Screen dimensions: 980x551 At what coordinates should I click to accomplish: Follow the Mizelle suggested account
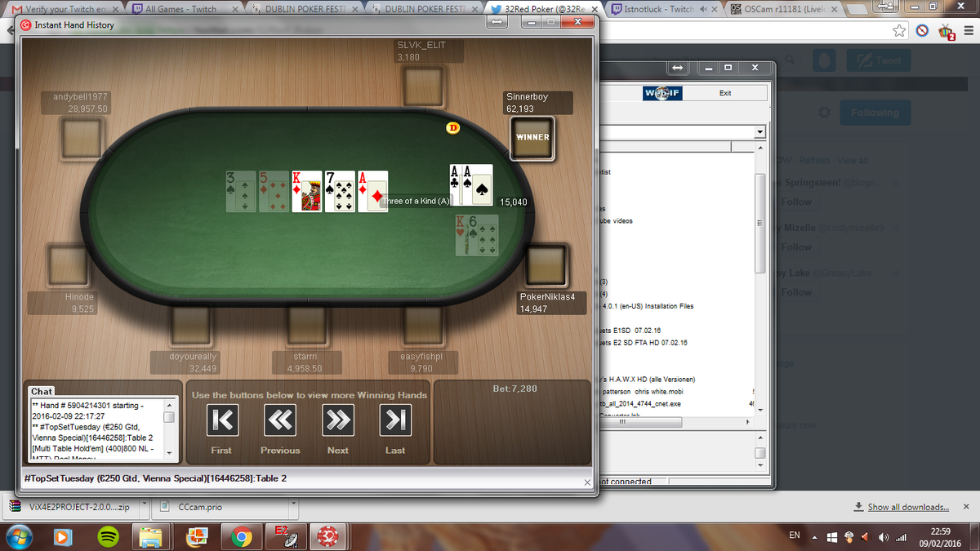tap(795, 247)
